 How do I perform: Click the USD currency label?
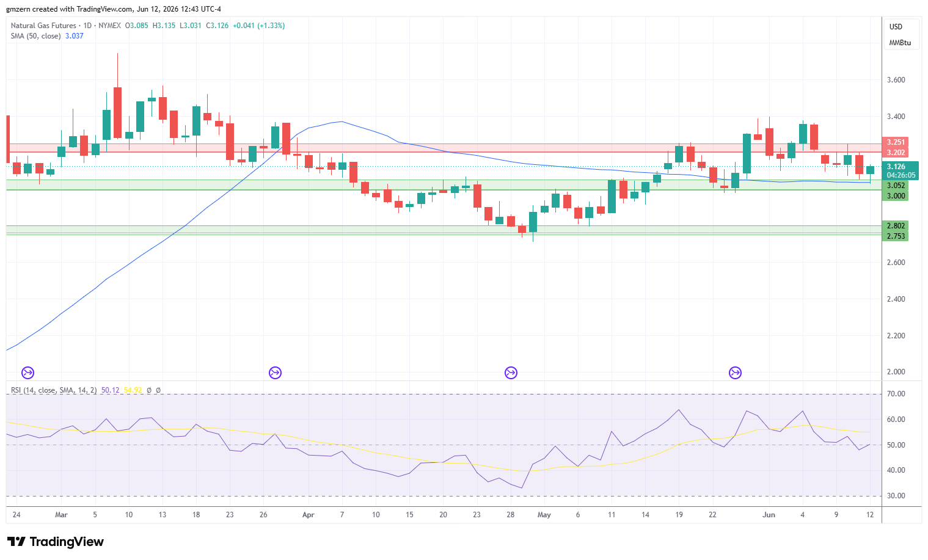point(896,27)
